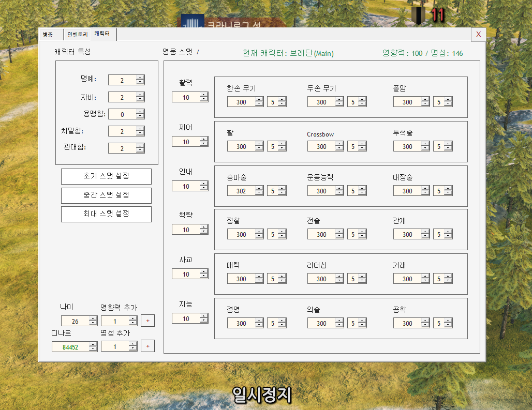Click the 명예 value field
Screen dimensions: 532x410
coord(122,80)
